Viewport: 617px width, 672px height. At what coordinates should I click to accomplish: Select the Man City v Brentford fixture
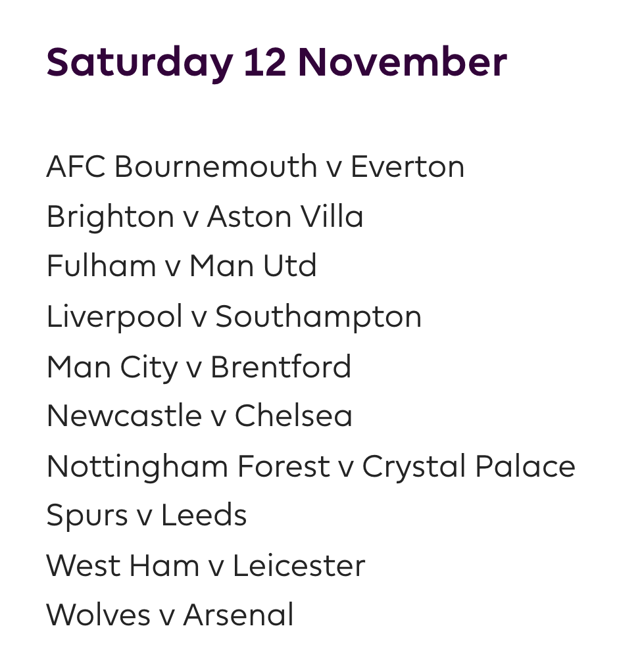coord(199,367)
